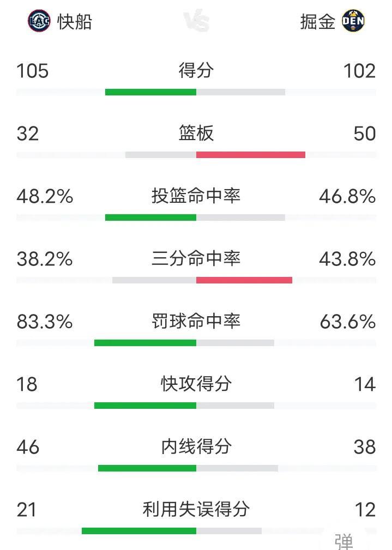Viewport: 392px width, 550px height.
Task: Tap the VS icon between teams
Action: [x=196, y=20]
